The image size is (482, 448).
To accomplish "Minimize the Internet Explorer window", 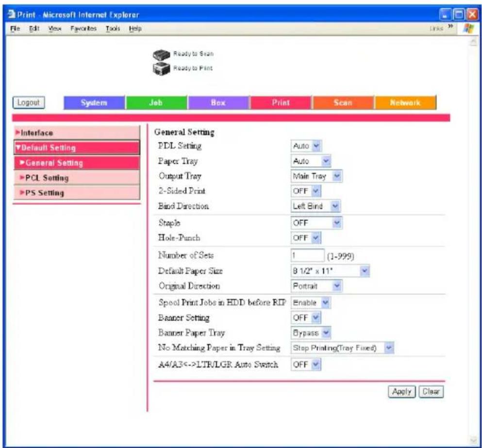I will [x=445, y=15].
